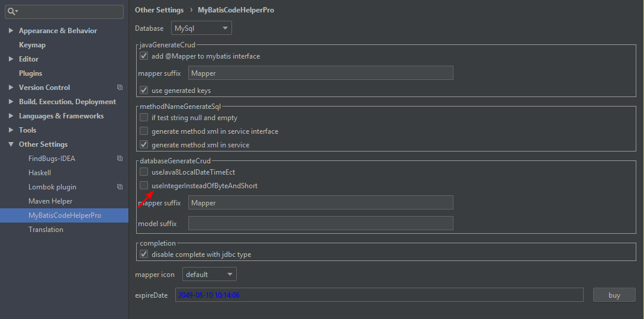Select Haskell settings entry
Screen dimensions: 644x319
pyautogui.click(x=40, y=172)
